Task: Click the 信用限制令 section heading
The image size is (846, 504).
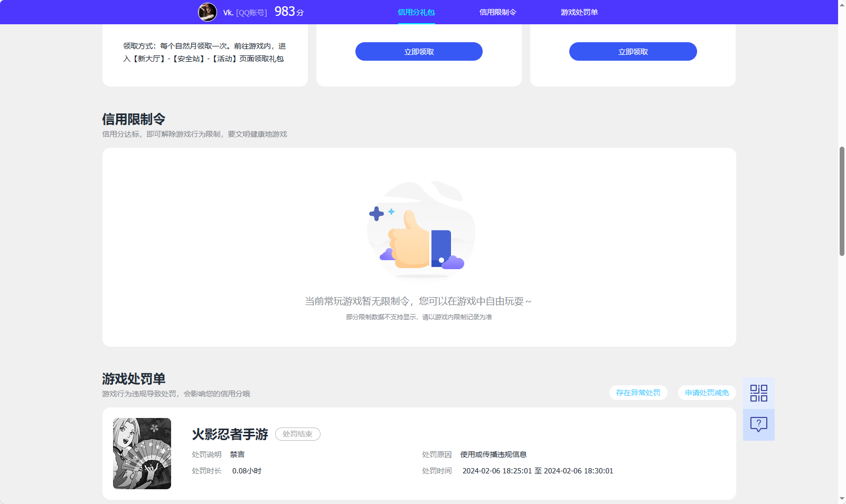Action: click(x=134, y=119)
